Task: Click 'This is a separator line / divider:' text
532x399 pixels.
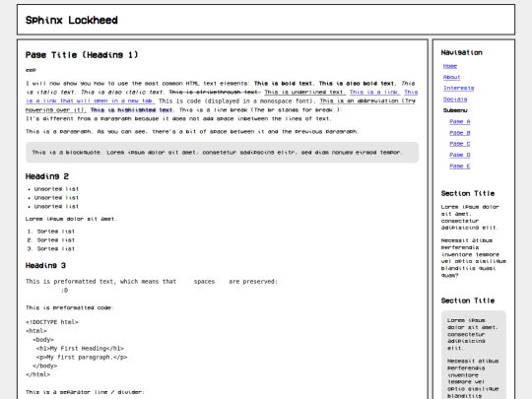Action: (85, 392)
